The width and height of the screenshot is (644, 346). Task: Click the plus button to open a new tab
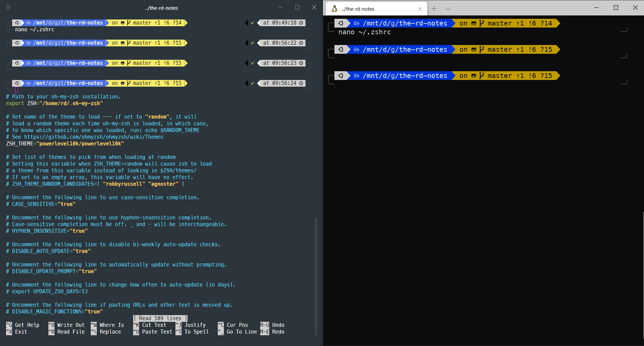pyautogui.click(x=434, y=9)
